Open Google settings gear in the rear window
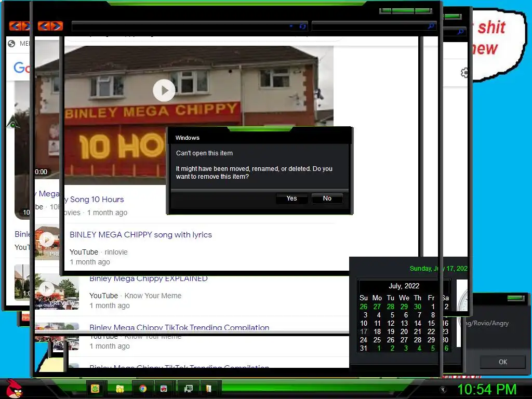The width and height of the screenshot is (532, 399). 464,72
